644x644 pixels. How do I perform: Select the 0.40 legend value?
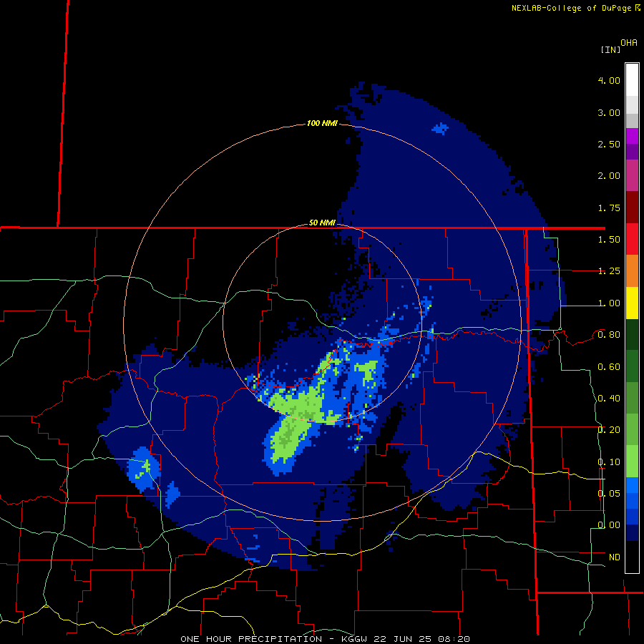click(609, 399)
